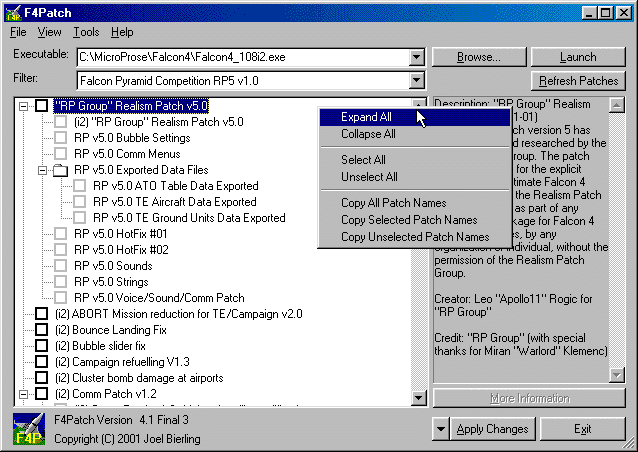Viewport: 638px width, 452px height.
Task: Open the Executable path dropdown
Action: tap(416, 57)
